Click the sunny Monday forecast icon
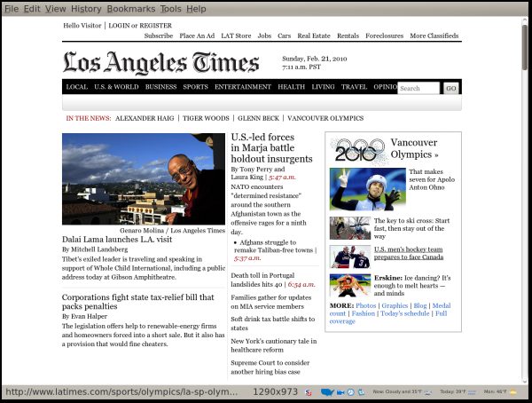Screen dimensions: 532x403 coord(513,392)
